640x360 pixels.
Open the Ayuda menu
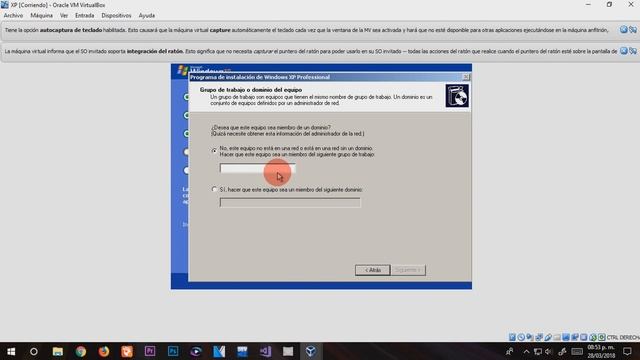(x=147, y=16)
